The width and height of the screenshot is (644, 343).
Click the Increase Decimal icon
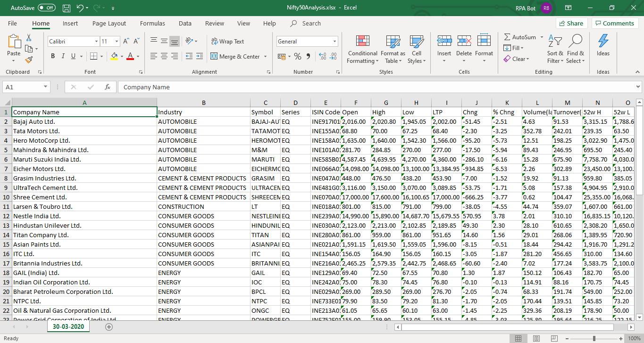(323, 56)
